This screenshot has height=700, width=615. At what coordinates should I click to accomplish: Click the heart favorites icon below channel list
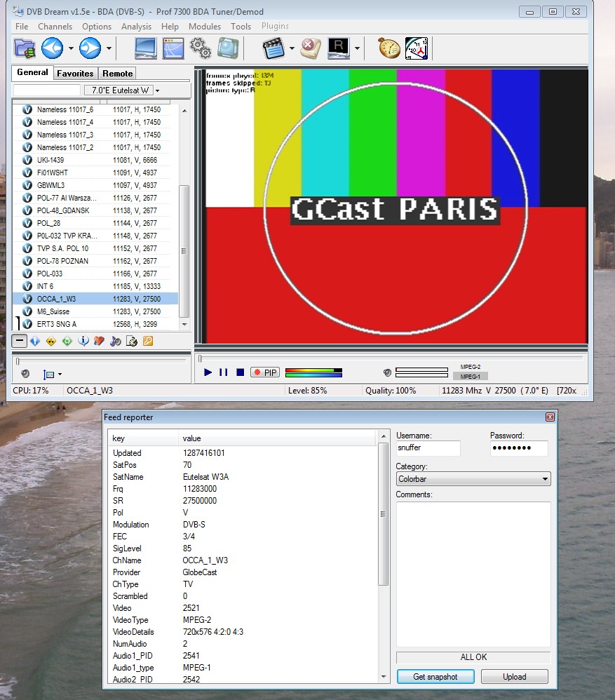[x=99, y=341]
